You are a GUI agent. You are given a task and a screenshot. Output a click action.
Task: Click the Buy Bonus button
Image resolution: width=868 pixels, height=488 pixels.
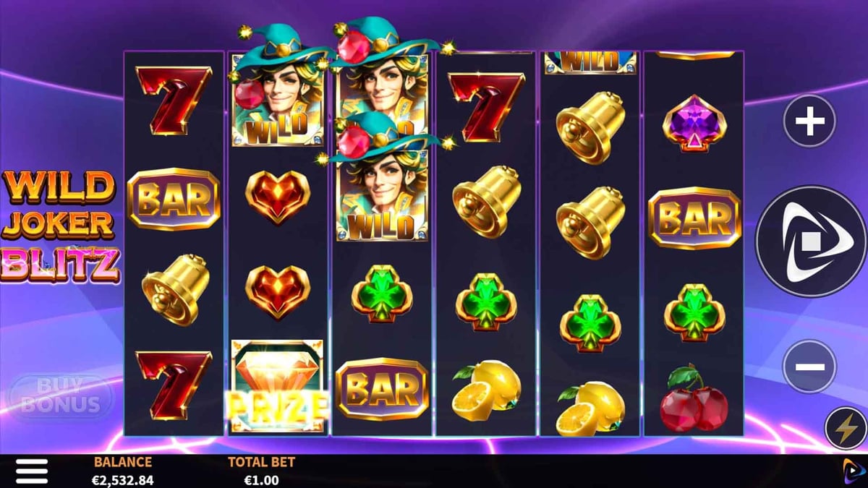coord(60,396)
